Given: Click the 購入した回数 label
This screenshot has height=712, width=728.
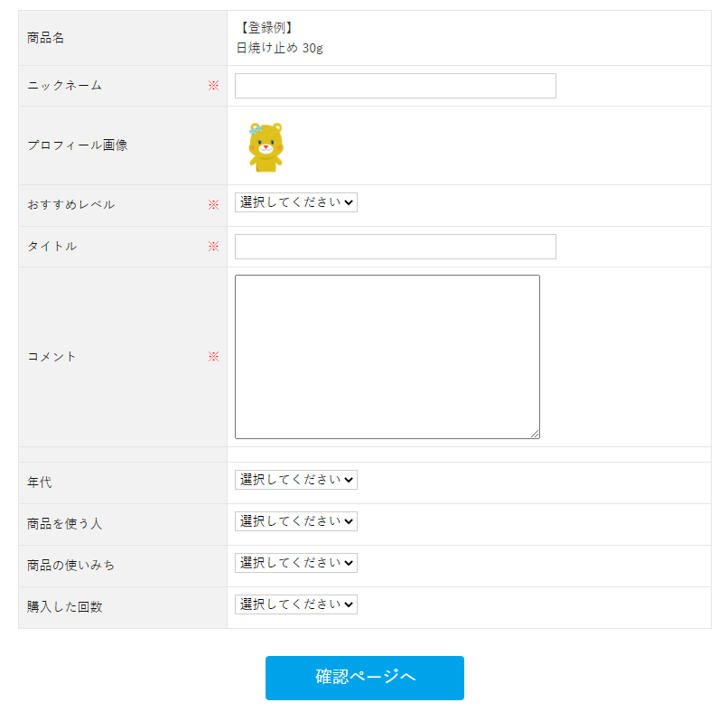Looking at the screenshot, I should [65, 607].
